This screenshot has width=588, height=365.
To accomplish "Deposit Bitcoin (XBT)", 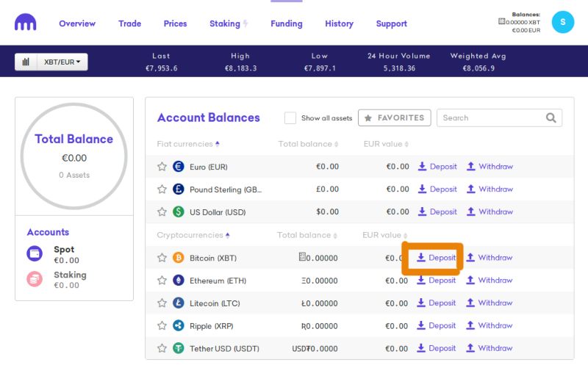I will click(x=437, y=258).
